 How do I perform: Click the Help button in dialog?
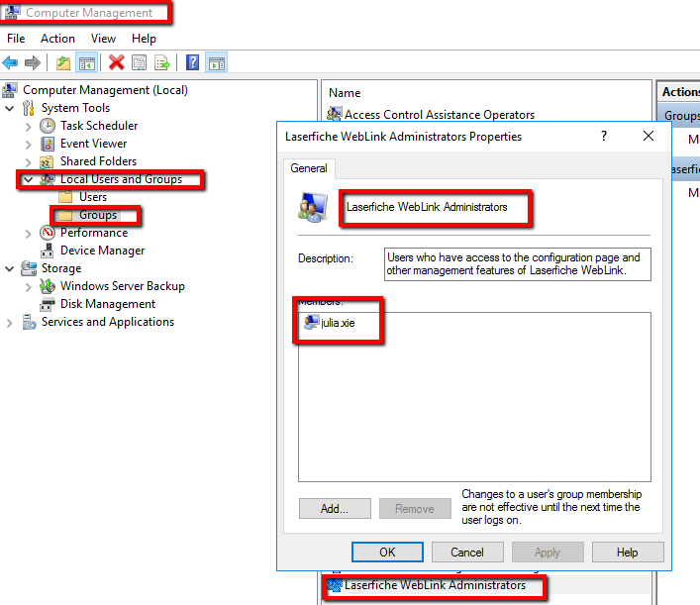tap(628, 553)
